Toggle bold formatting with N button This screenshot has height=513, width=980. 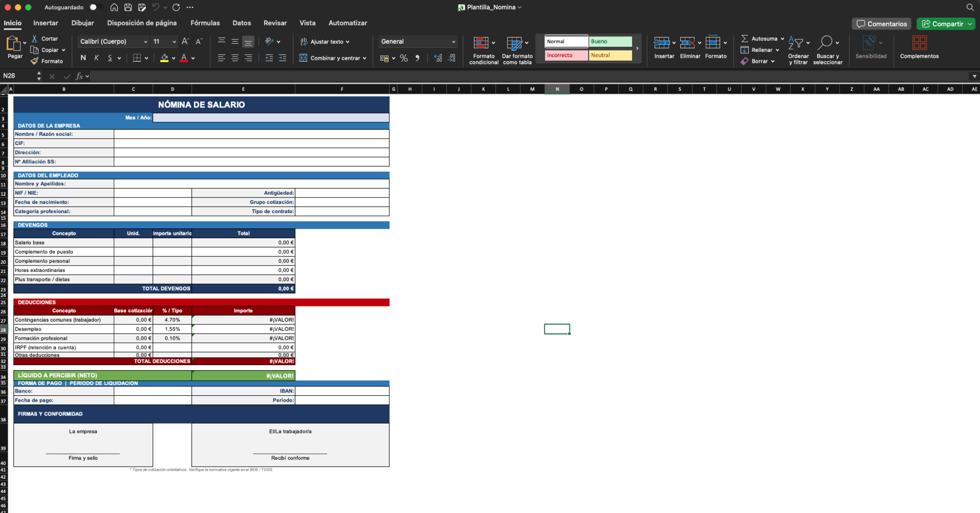[83, 58]
